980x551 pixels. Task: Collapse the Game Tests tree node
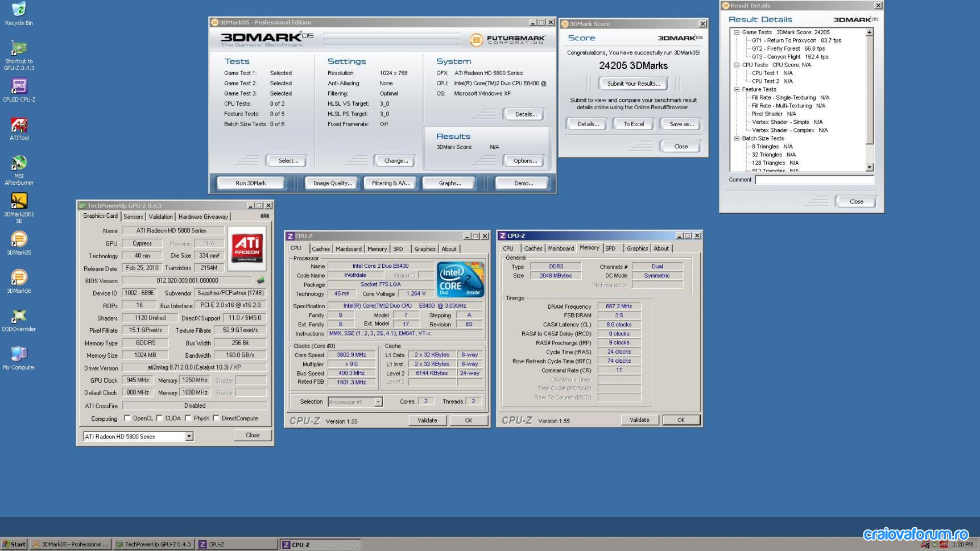(737, 32)
